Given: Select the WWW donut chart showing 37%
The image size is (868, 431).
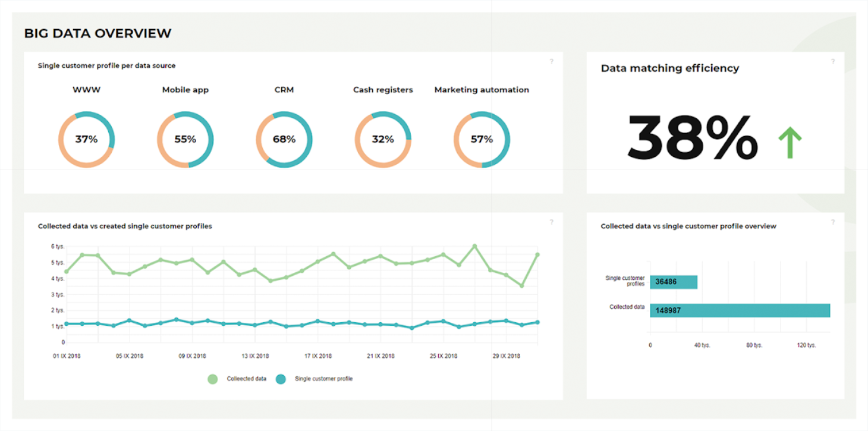Looking at the screenshot, I should coord(86,140).
